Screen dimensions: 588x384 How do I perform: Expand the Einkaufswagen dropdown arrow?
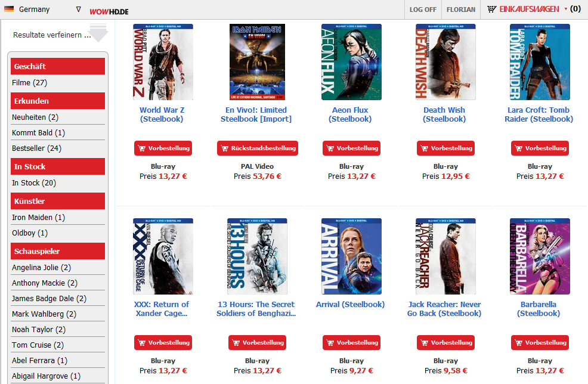[x=565, y=9]
